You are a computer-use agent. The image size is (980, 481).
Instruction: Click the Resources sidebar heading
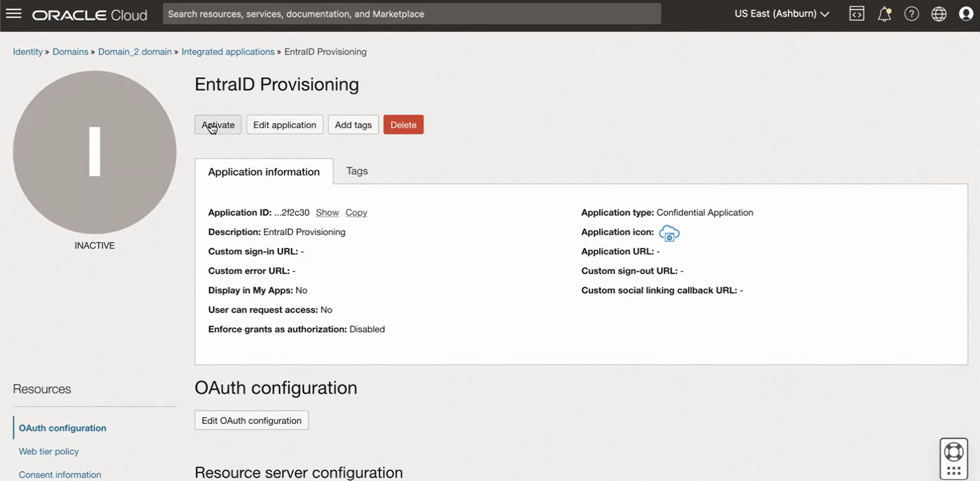click(42, 389)
